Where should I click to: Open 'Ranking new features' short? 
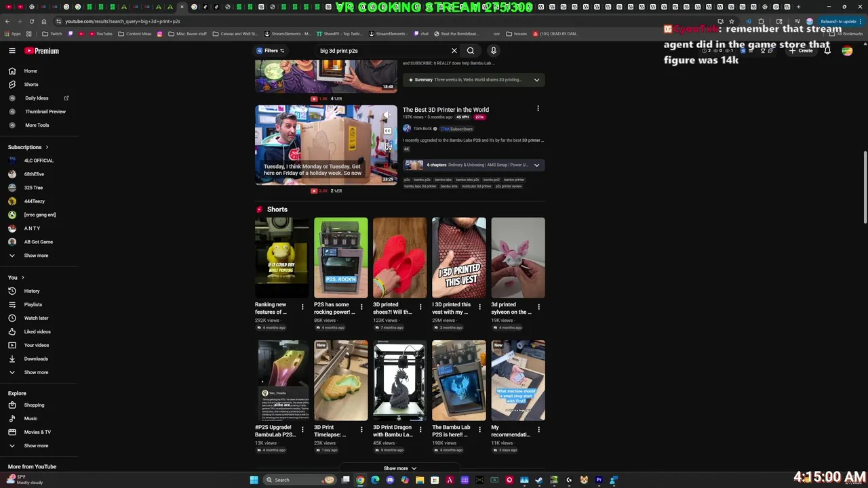[281, 258]
